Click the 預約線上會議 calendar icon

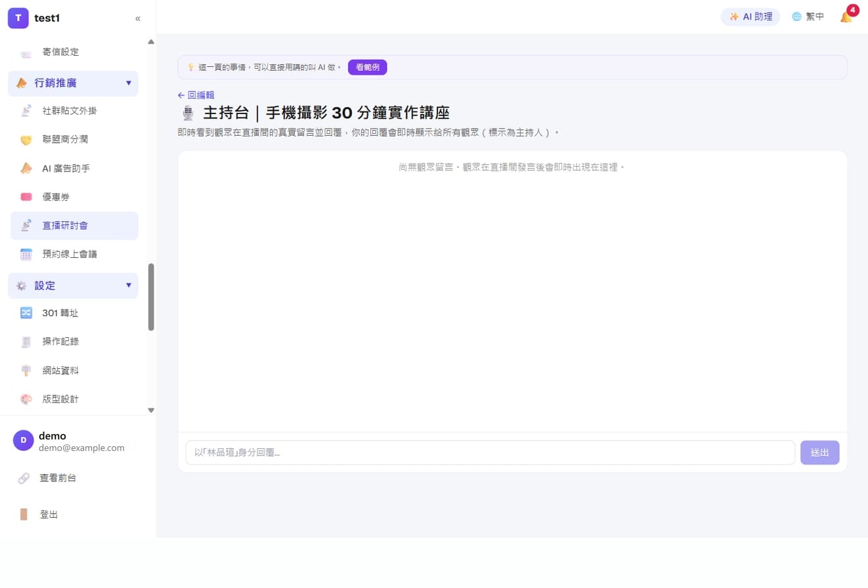26,254
